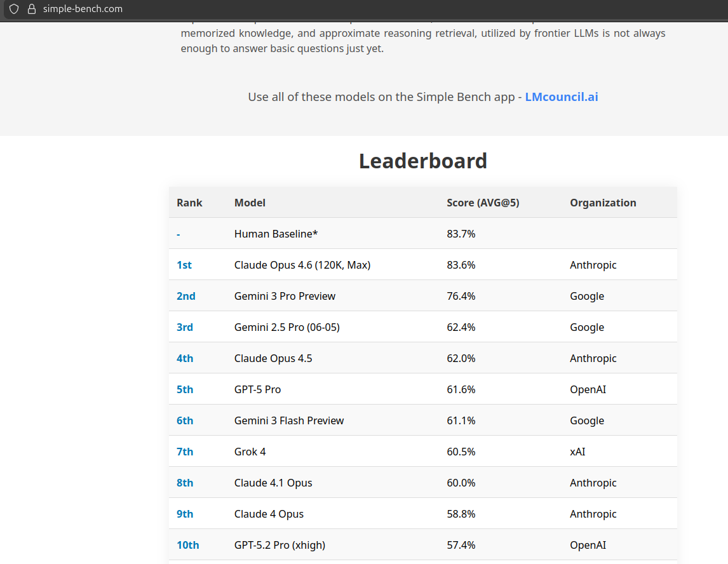This screenshot has height=564, width=728.
Task: Open the LMcouncil.ai link
Action: coord(561,97)
